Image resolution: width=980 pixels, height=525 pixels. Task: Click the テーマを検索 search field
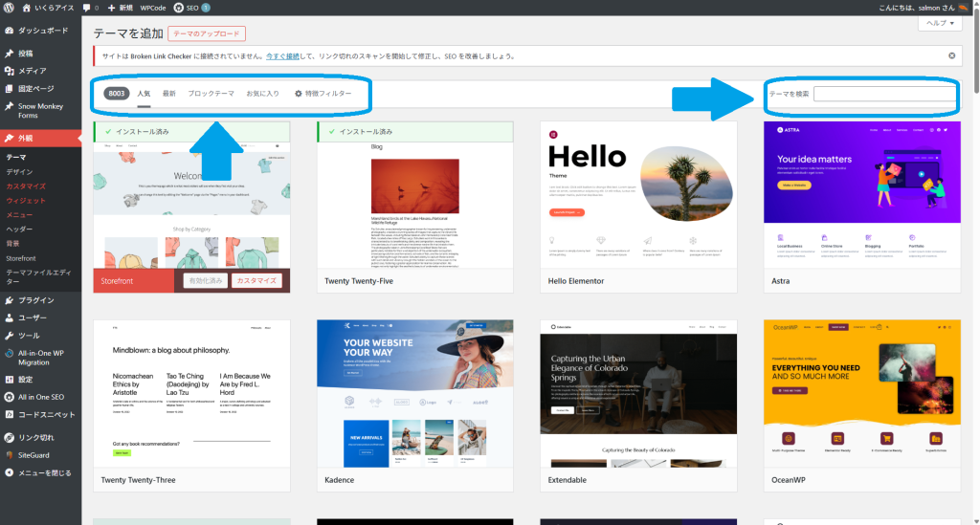click(x=883, y=94)
